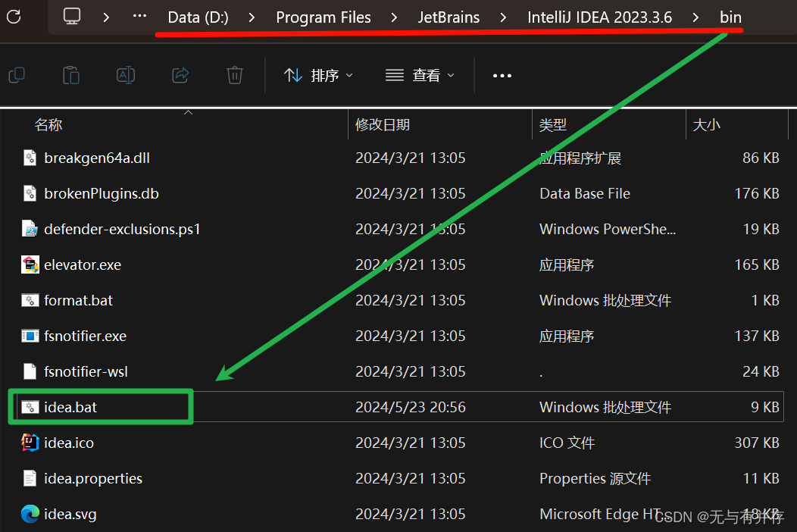Click the Delete trash can icon
Viewport: 797px width, 532px height.
[x=234, y=75]
